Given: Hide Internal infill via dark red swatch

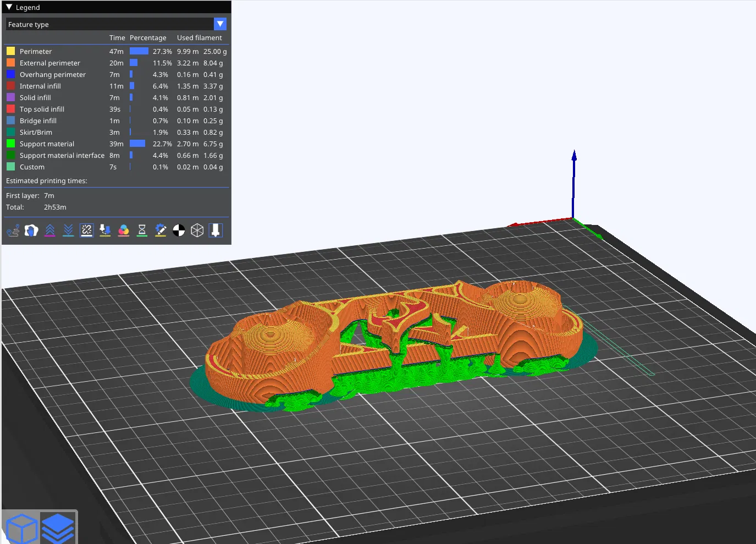Looking at the screenshot, I should click(10, 86).
